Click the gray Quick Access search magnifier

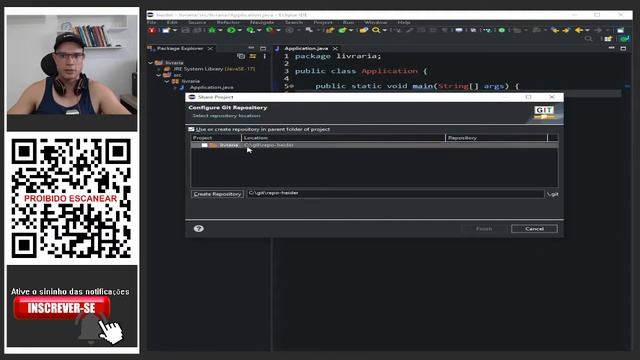pos(588,39)
